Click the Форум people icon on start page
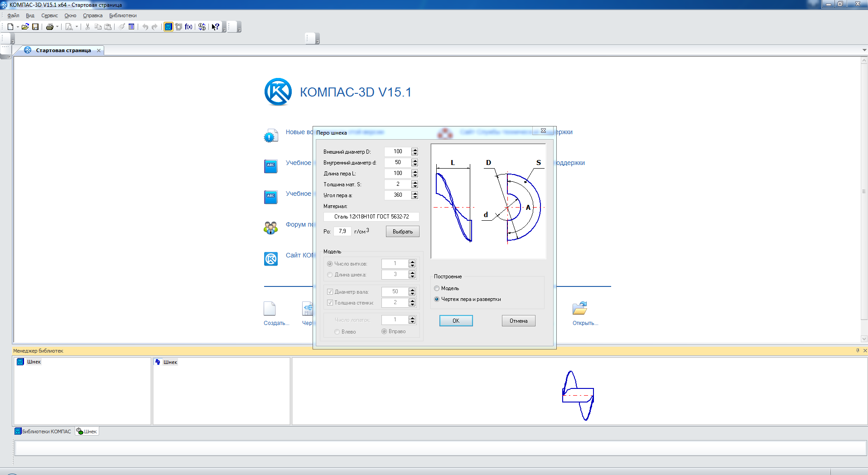 pos(270,228)
